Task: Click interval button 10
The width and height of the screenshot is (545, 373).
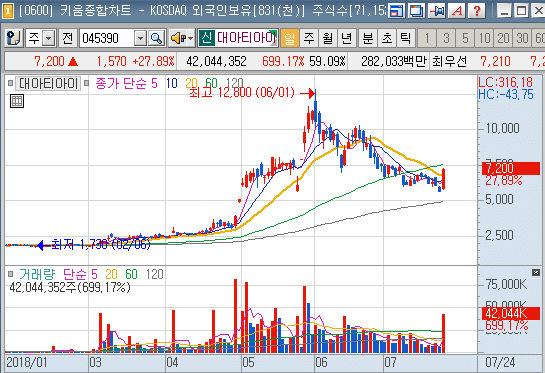Action: (484, 38)
